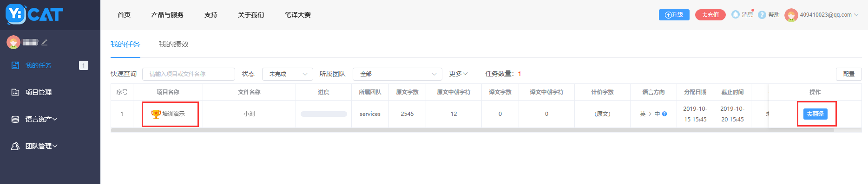Click the 进度 column header
Screen dimensions: 868x184
pos(324,92)
